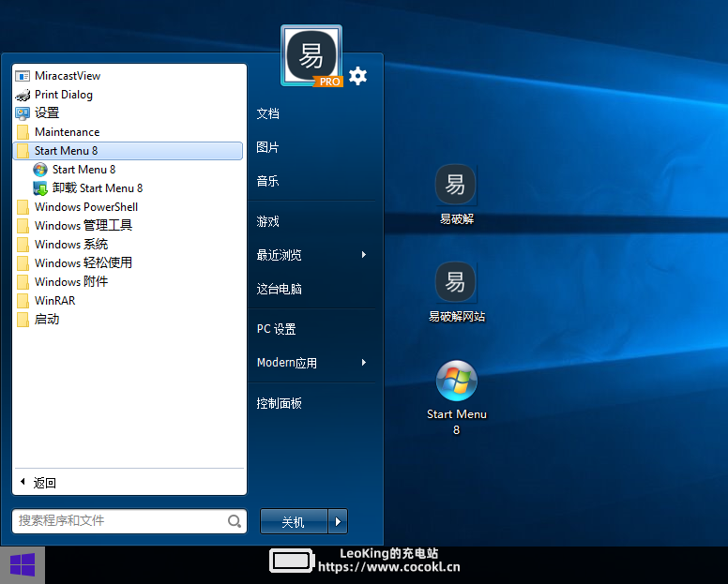728x584 pixels.
Task: Click the 关机 shutdown button
Action: [x=294, y=521]
